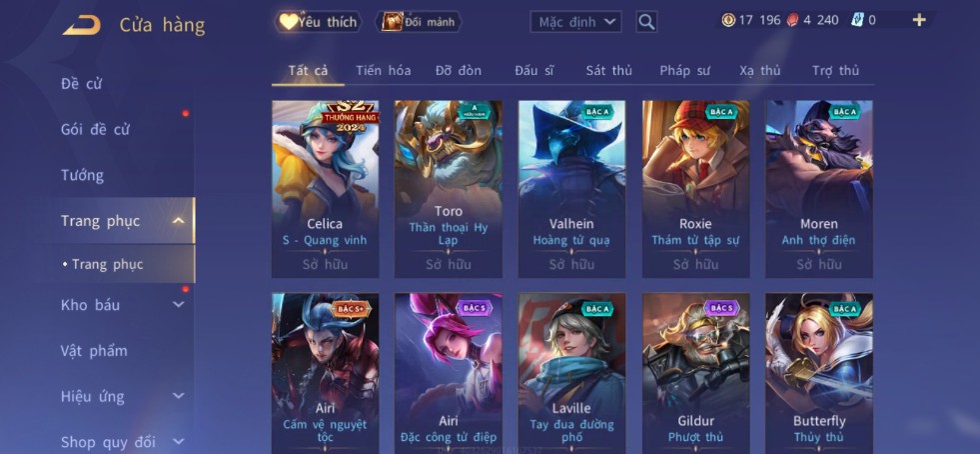Screen dimensions: 980x454
Task: Select the Valhein Hoàng tử quạ skin card
Action: point(571,189)
